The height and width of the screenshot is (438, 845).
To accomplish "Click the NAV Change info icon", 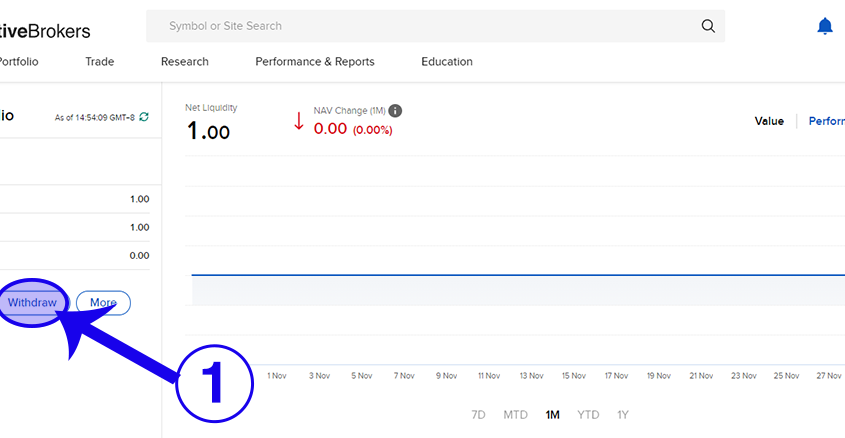I will click(395, 111).
